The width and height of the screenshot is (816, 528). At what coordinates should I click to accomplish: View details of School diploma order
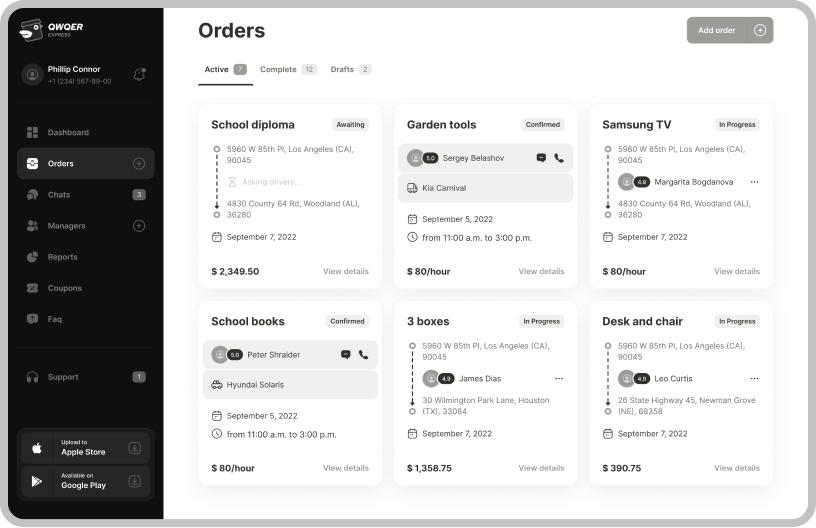(345, 271)
